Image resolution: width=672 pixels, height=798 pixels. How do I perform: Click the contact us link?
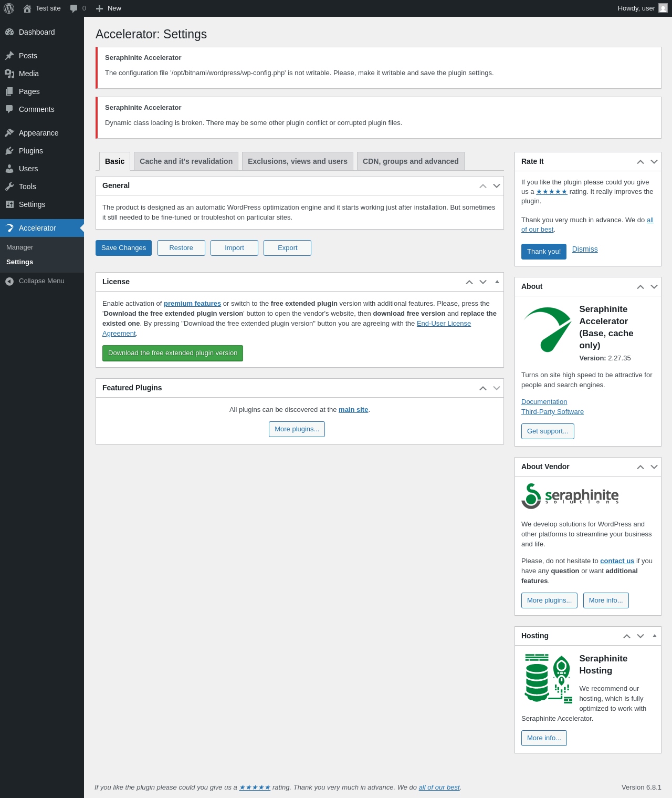click(617, 561)
